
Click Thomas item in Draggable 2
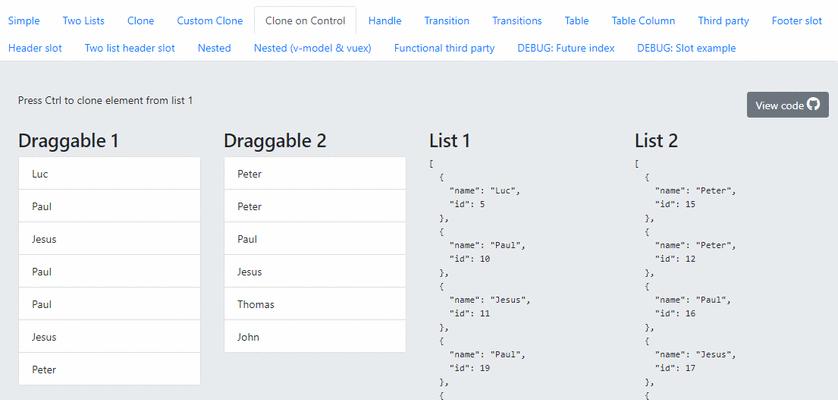click(x=315, y=304)
